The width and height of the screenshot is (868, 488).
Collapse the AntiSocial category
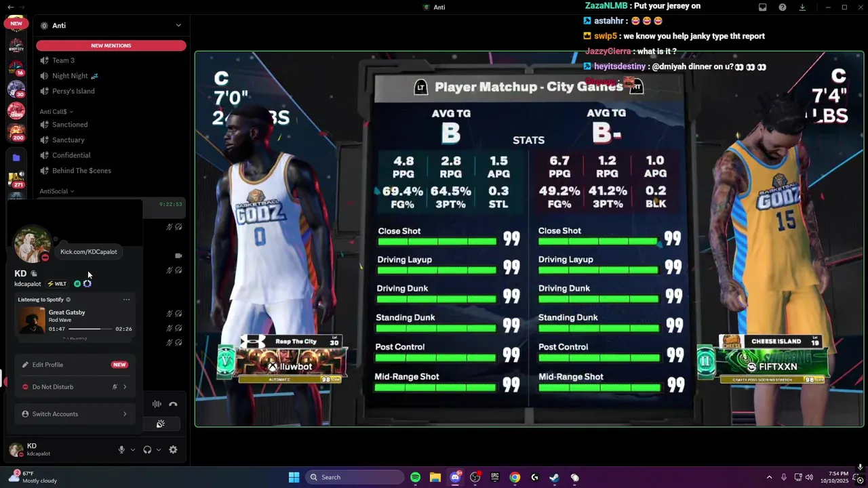[x=56, y=191]
